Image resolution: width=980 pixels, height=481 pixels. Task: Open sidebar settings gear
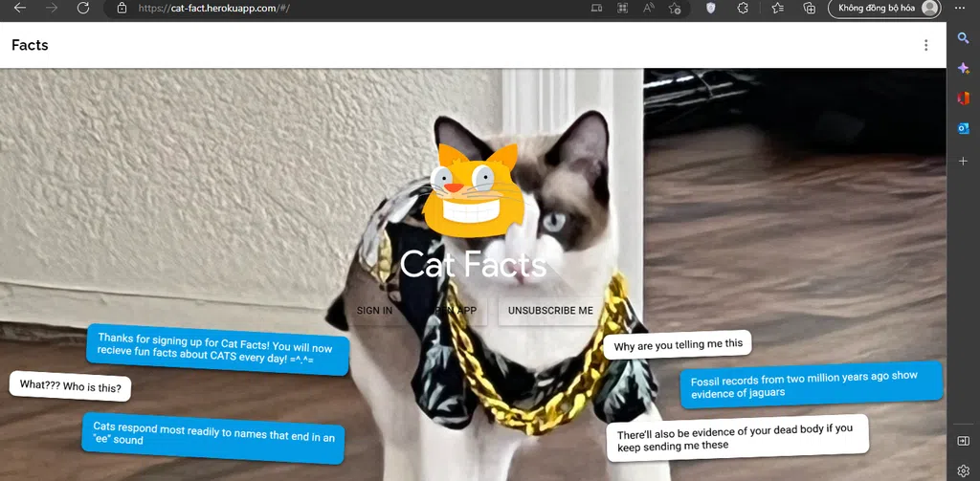(963, 470)
